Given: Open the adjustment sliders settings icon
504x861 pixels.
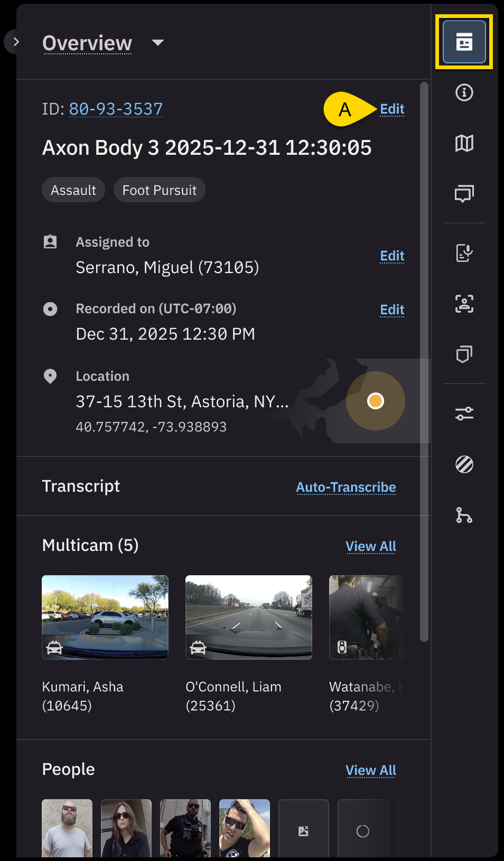Looking at the screenshot, I should tap(464, 414).
